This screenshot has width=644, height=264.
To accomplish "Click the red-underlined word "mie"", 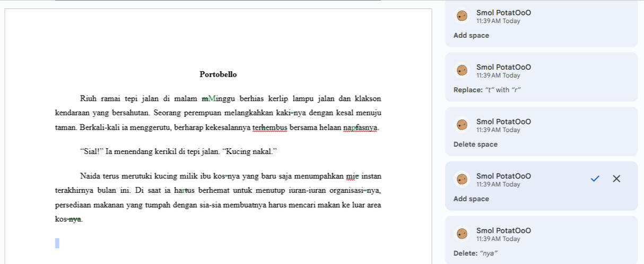I will [x=352, y=176].
